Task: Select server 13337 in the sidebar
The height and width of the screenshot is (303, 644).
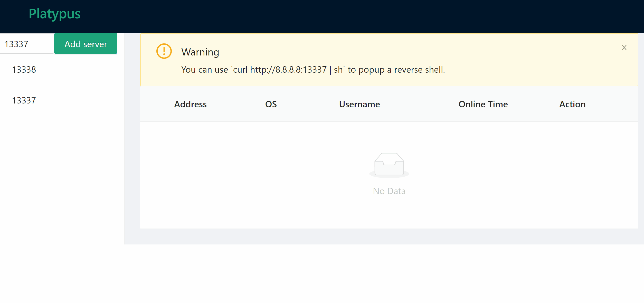Action: pyautogui.click(x=24, y=100)
